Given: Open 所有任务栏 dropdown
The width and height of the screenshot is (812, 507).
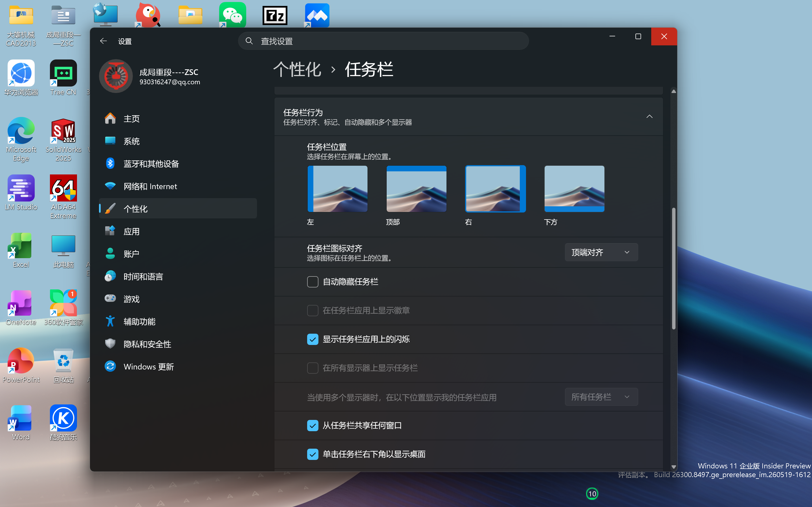Looking at the screenshot, I should click(x=601, y=397).
